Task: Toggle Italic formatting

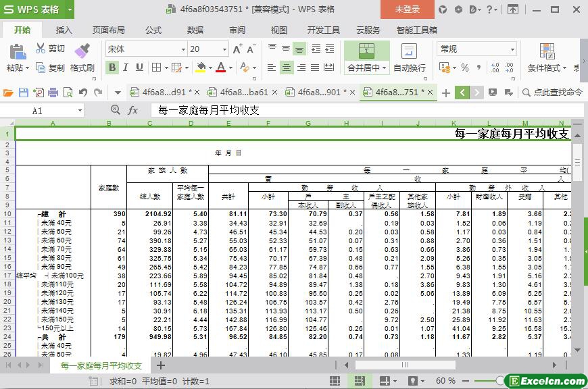Action: pos(126,68)
